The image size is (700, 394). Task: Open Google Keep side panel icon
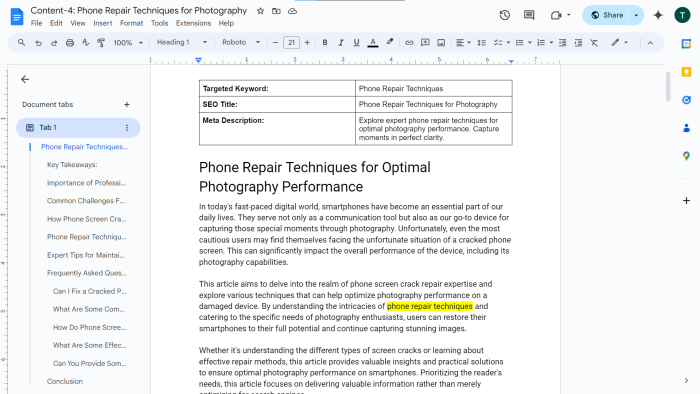pos(686,72)
